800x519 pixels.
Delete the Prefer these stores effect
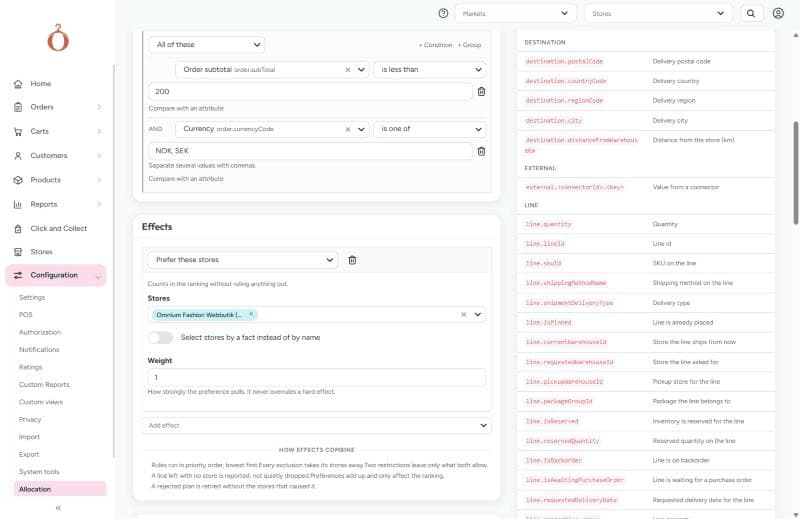[x=352, y=260]
